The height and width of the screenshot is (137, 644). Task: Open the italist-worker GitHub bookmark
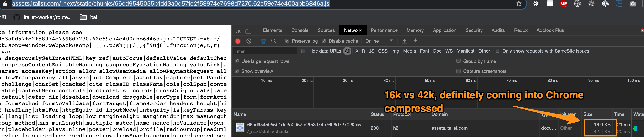pyautogui.click(x=42, y=17)
